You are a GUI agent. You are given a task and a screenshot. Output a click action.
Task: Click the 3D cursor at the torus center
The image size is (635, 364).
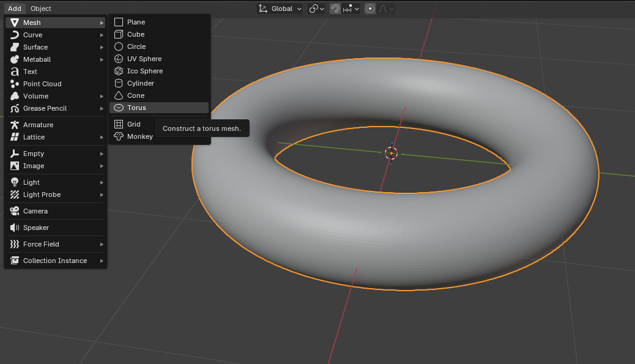[392, 153]
